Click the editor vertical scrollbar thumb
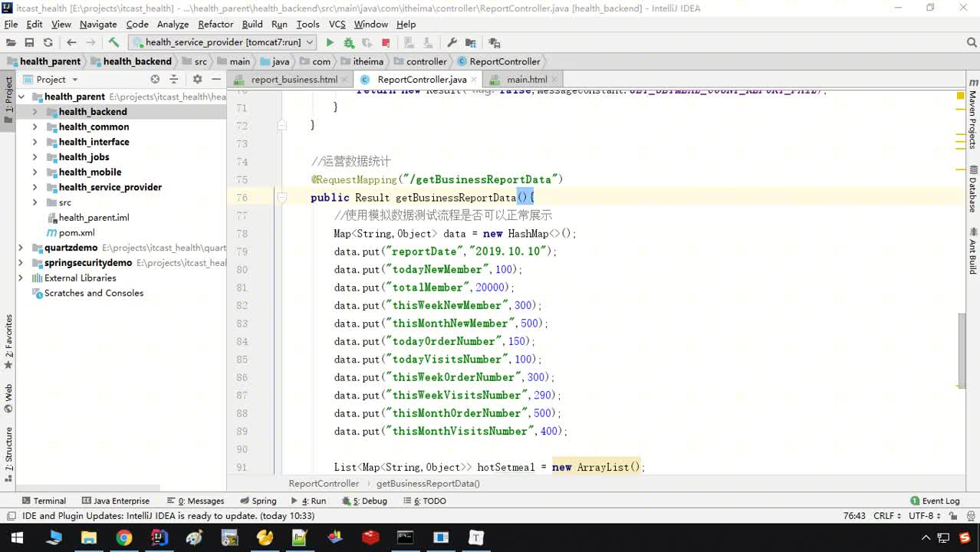 tap(962, 351)
